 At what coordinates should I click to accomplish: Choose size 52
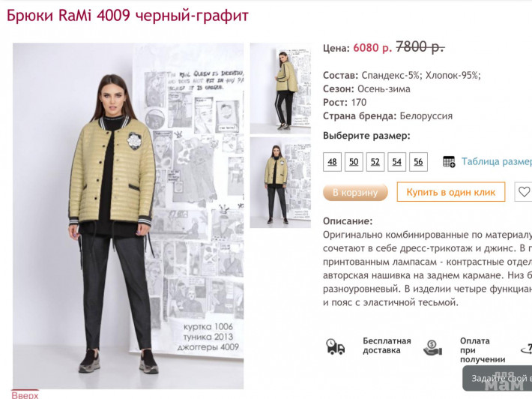375,162
